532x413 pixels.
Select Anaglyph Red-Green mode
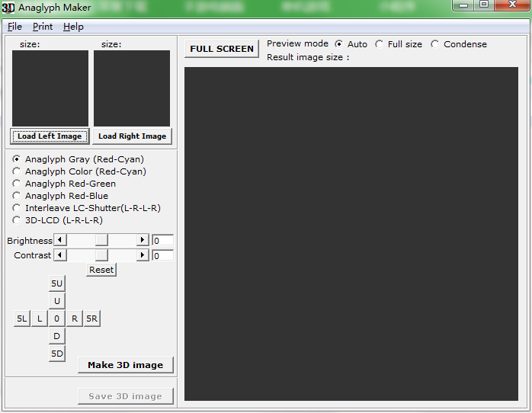pos(64,184)
